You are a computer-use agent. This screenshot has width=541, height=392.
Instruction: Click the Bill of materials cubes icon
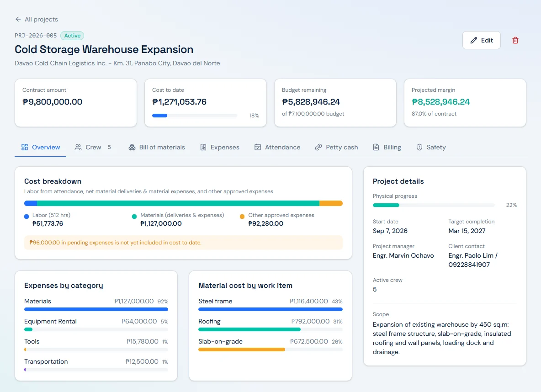point(132,148)
